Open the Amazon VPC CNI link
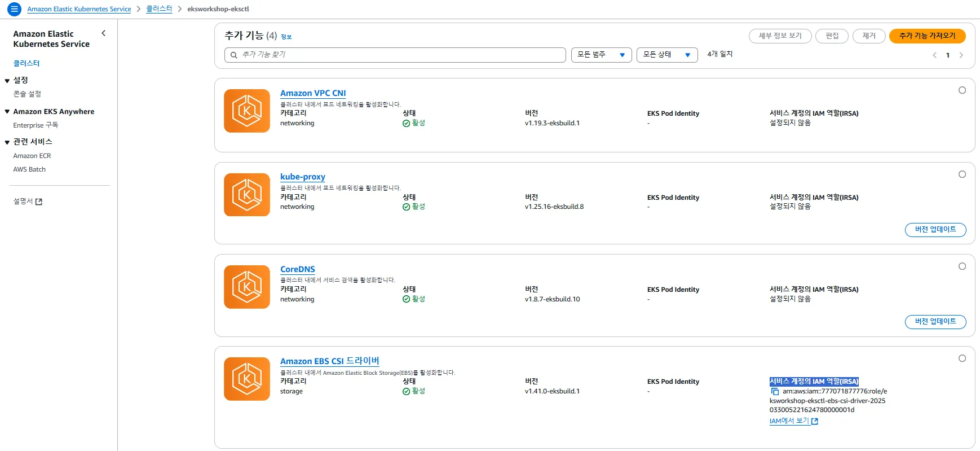 pyautogui.click(x=313, y=93)
